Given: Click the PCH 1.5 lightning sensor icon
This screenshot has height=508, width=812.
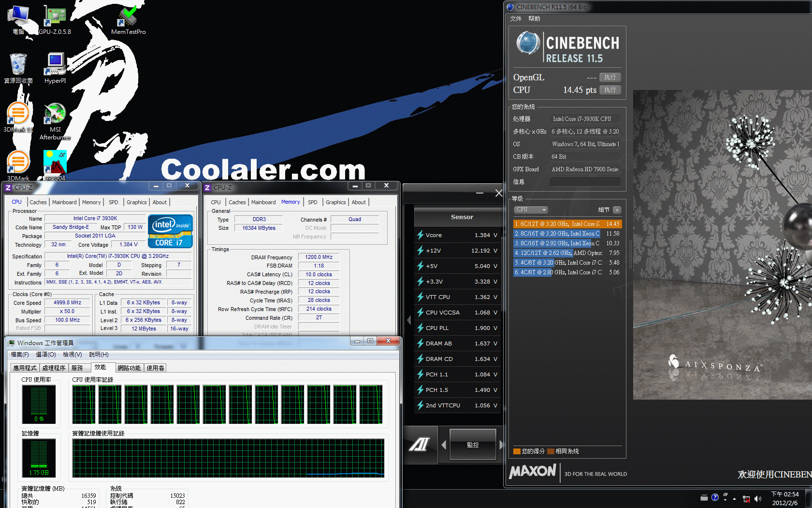Looking at the screenshot, I should tap(420, 390).
